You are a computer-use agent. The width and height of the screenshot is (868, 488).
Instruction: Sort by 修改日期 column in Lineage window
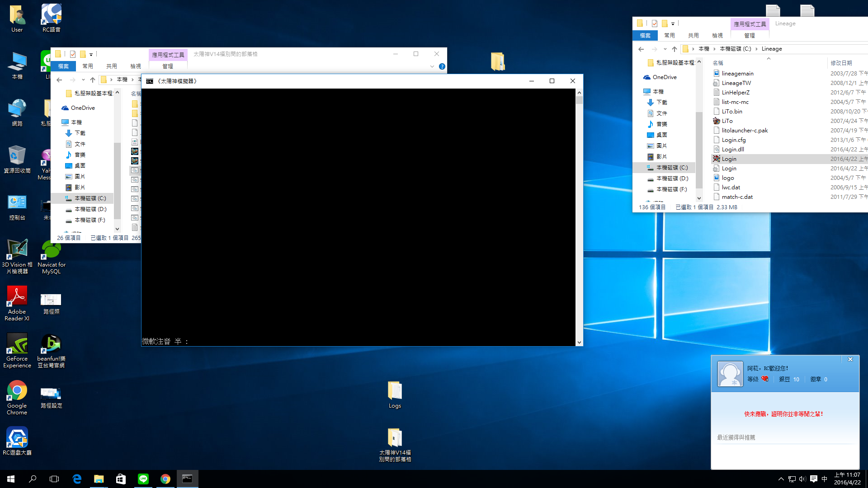[x=841, y=63]
